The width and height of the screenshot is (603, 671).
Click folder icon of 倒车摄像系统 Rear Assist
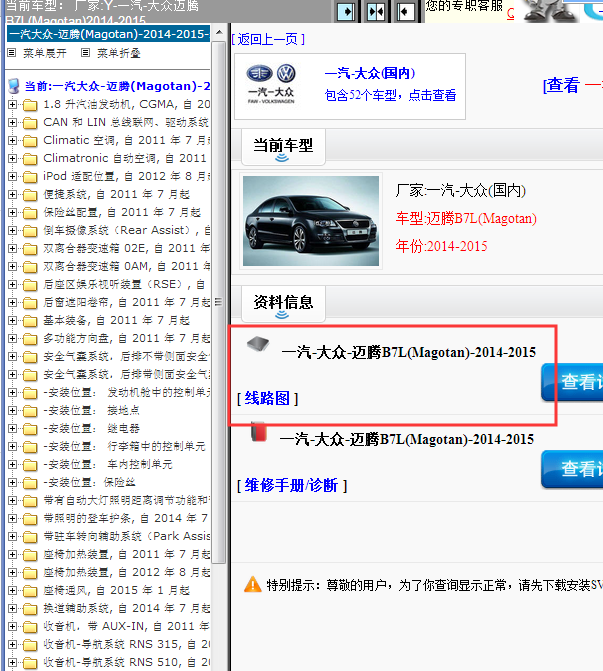tap(30, 231)
